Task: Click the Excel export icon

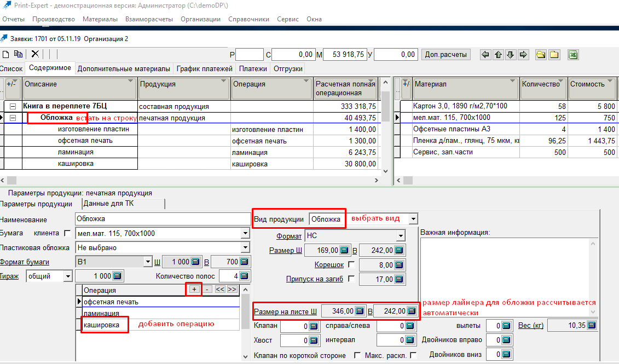Action: coord(572,54)
